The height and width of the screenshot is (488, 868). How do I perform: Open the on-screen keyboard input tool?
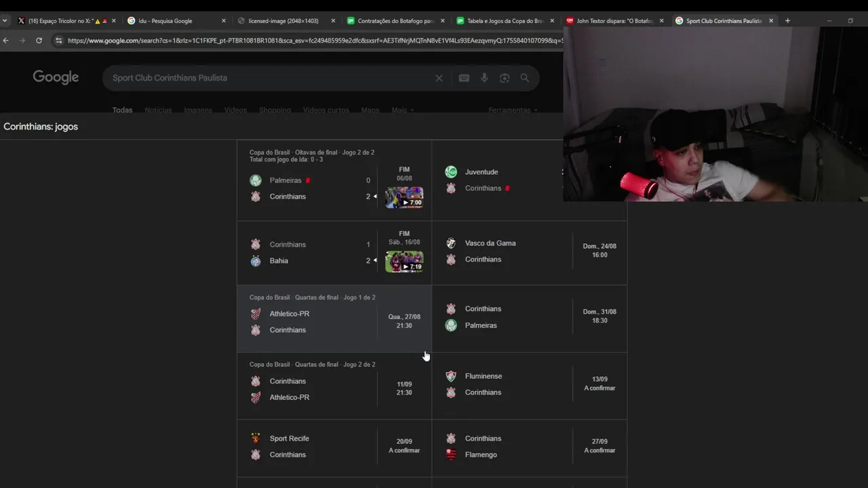(464, 78)
